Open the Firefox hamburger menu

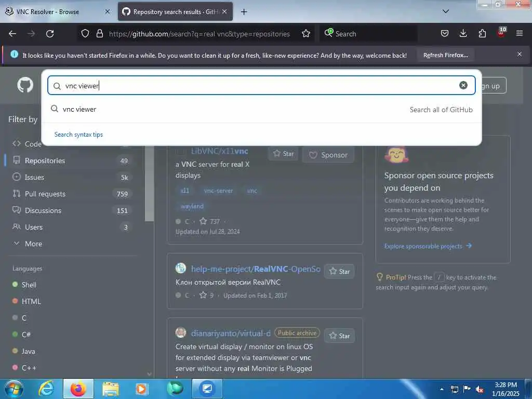(x=520, y=33)
